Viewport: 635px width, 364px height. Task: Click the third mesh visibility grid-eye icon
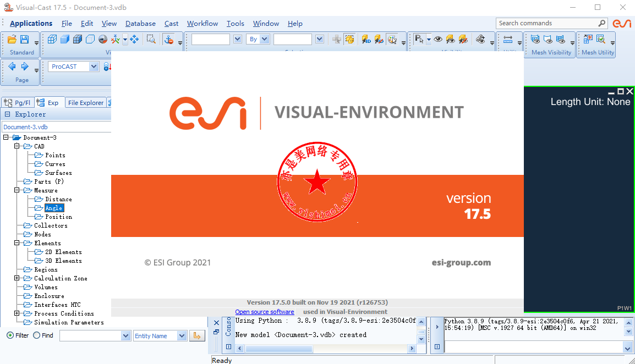561,39
